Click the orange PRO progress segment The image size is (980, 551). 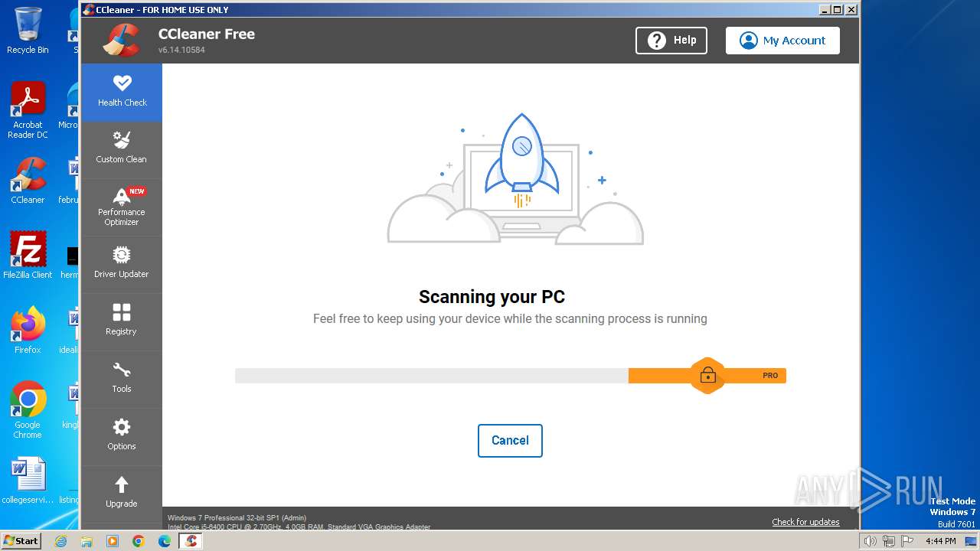coord(707,376)
